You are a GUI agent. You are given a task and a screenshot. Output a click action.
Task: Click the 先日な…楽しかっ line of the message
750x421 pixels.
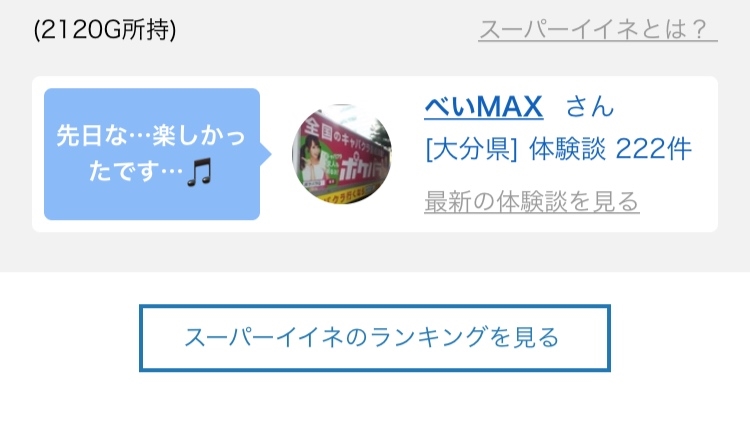point(151,136)
